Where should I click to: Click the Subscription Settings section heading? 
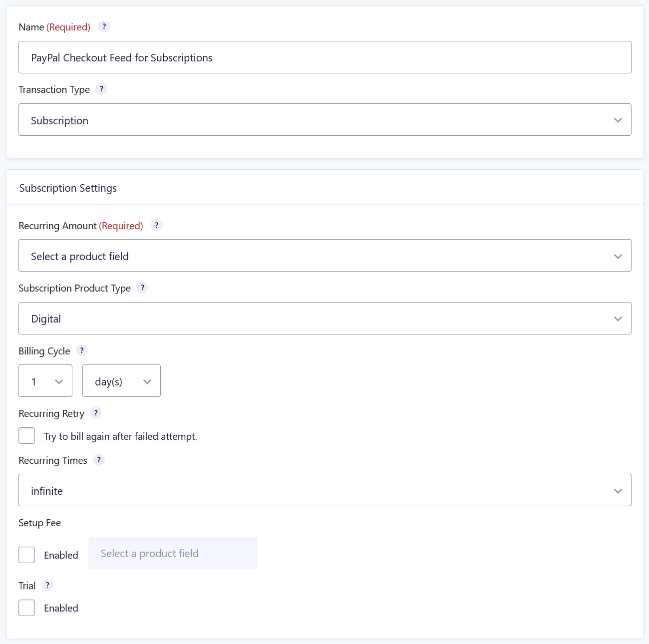[68, 188]
